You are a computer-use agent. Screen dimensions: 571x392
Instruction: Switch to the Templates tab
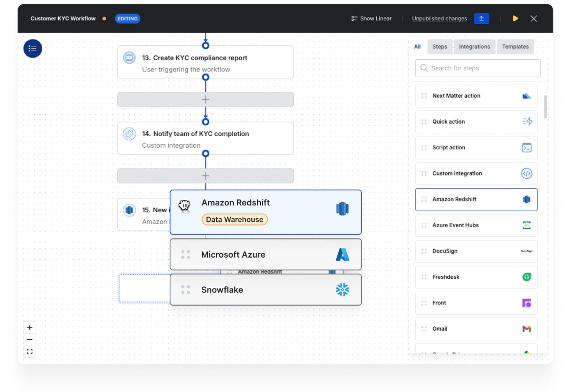click(x=516, y=46)
